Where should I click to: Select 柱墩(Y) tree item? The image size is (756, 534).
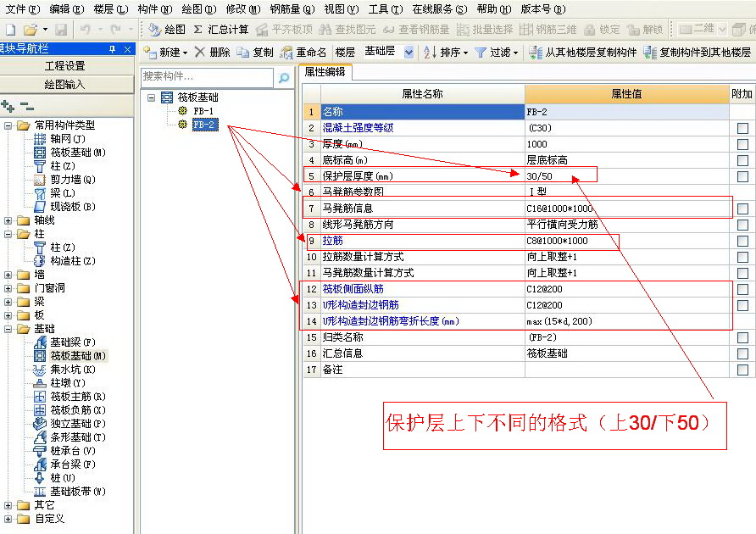pyautogui.click(x=68, y=383)
